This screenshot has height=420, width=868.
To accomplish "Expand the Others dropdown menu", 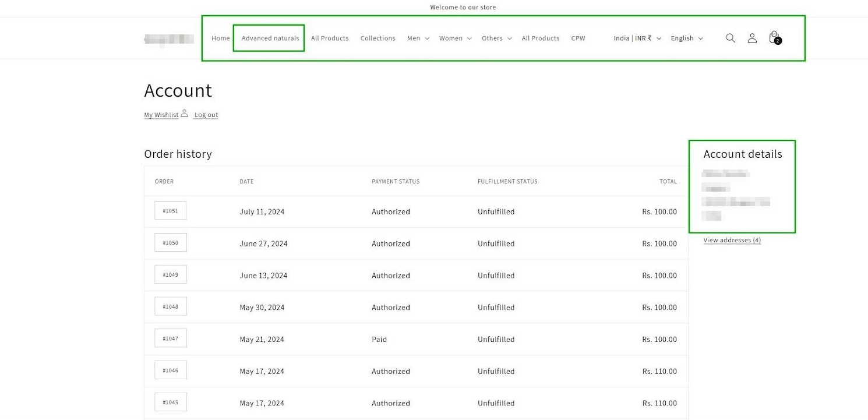I will pyautogui.click(x=496, y=38).
